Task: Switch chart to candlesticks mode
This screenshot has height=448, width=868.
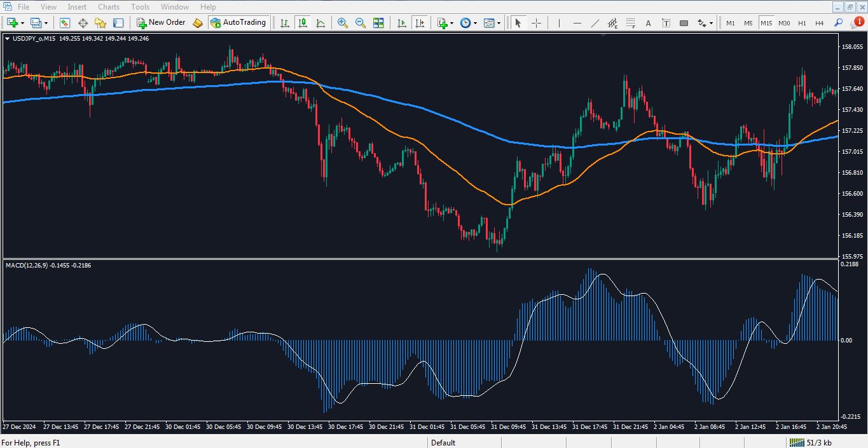Action: [x=303, y=23]
